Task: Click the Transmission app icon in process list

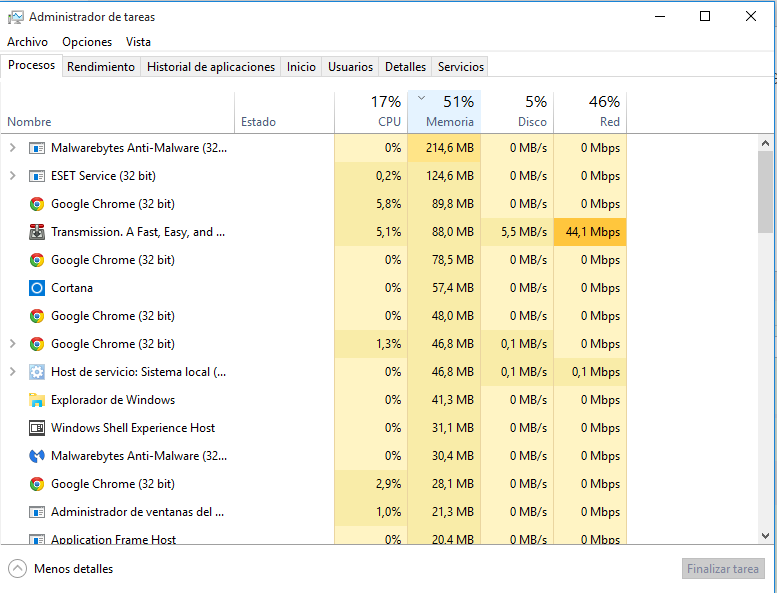Action: (37, 232)
